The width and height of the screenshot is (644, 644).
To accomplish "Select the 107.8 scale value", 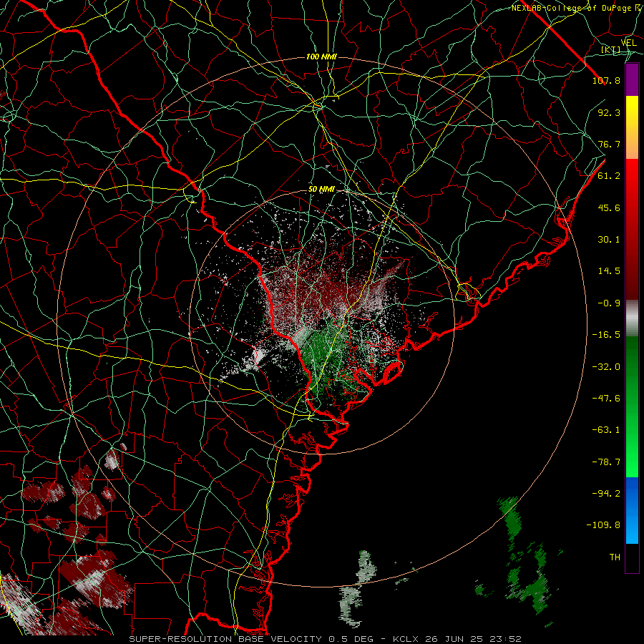I will coord(606,80).
